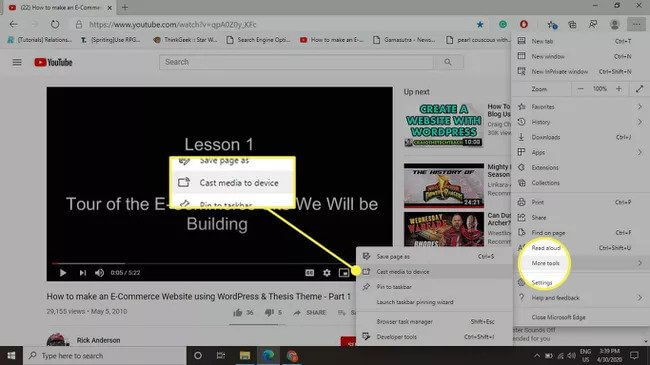
Task: Expand the More tools submenu
Action: [580, 263]
